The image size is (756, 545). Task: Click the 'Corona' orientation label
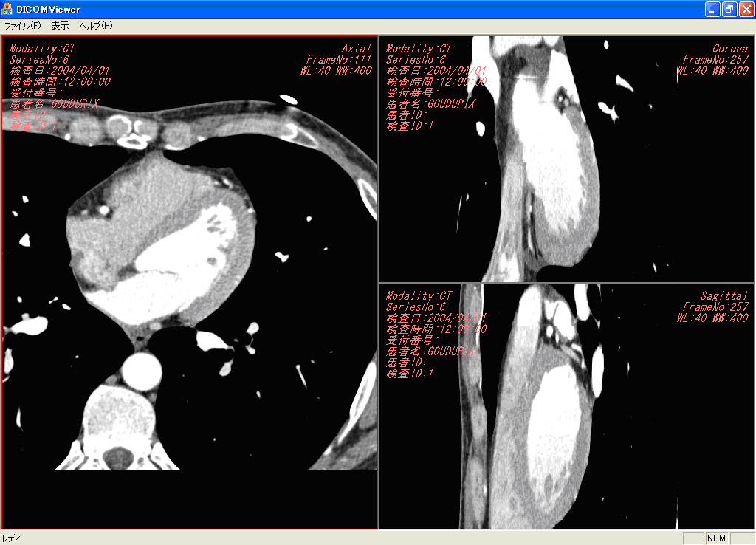(x=730, y=49)
